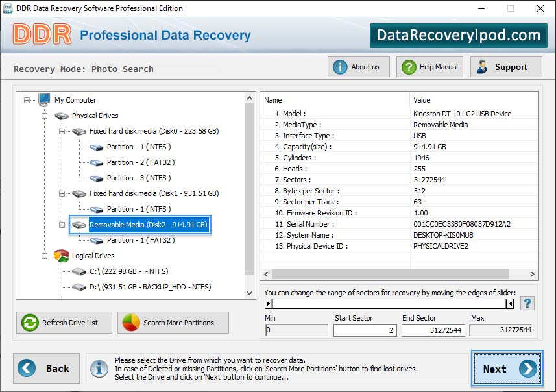Click the Search More Partitions pie icon
This screenshot has width=556, height=392.
(131, 323)
